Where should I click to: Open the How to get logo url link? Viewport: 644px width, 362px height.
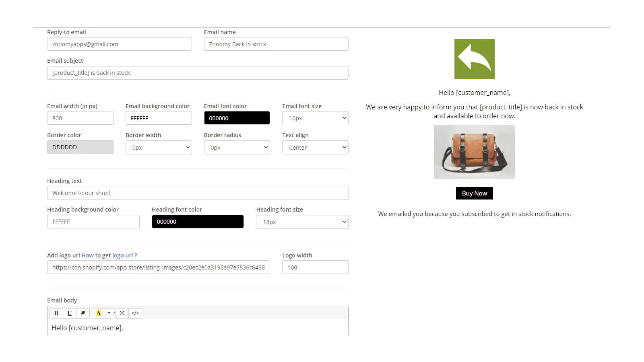pos(109,255)
